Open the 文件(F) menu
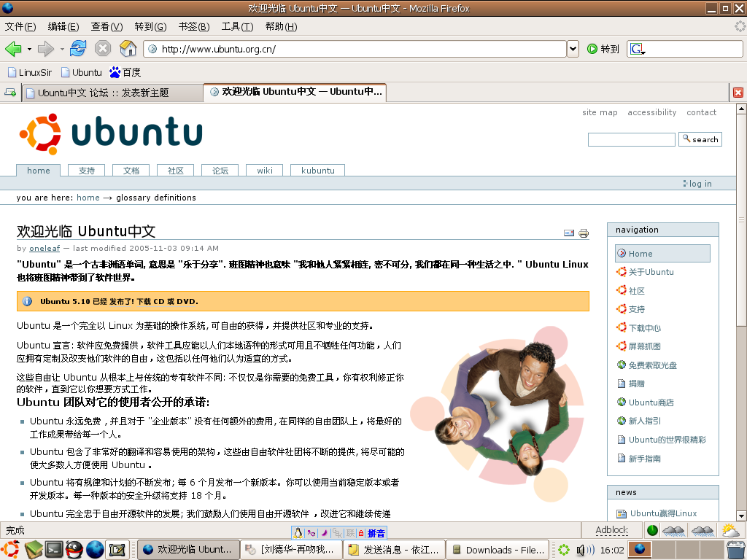Viewport: 747px width, 560px height. pyautogui.click(x=20, y=27)
